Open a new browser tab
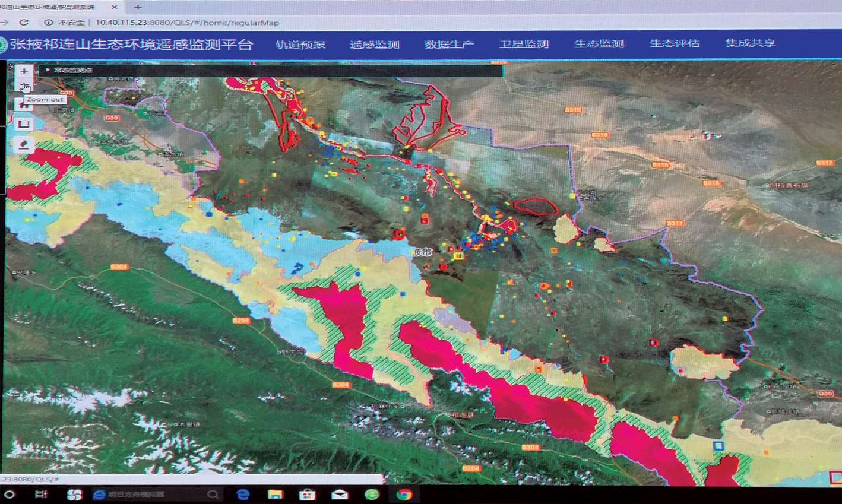The image size is (842, 504). (x=138, y=7)
